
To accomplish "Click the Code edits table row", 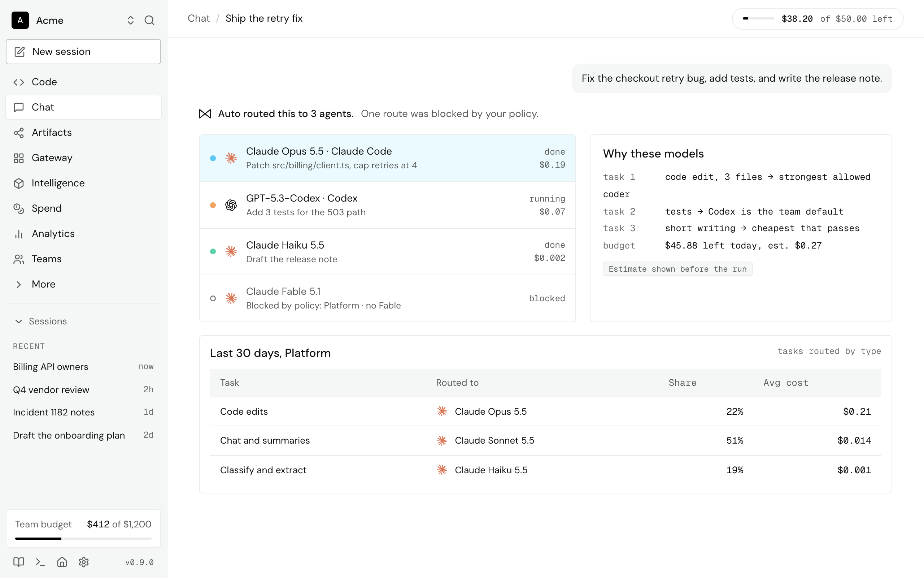I will pyautogui.click(x=545, y=412).
